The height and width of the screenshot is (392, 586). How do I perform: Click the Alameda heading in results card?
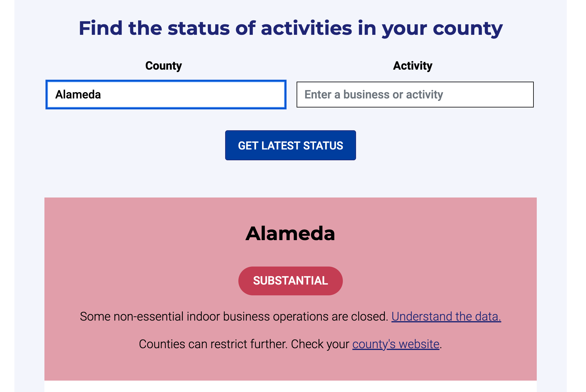pos(290,234)
